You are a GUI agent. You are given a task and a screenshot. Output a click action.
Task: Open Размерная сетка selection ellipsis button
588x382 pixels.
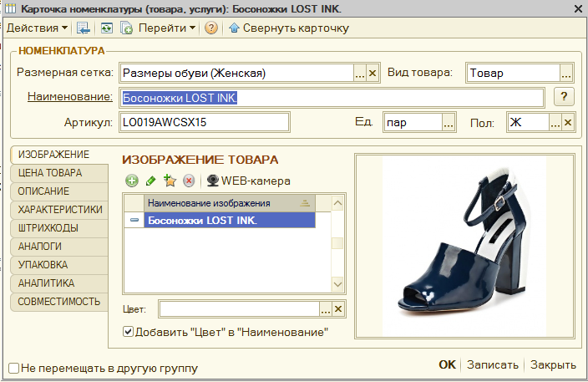tap(360, 73)
